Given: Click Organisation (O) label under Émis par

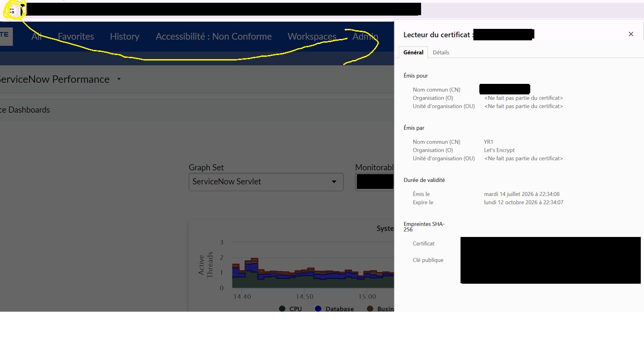Looking at the screenshot, I should (x=433, y=150).
